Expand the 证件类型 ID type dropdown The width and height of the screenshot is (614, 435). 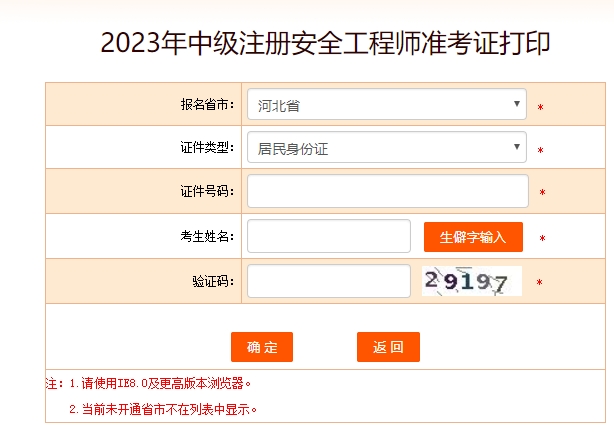coord(386,148)
